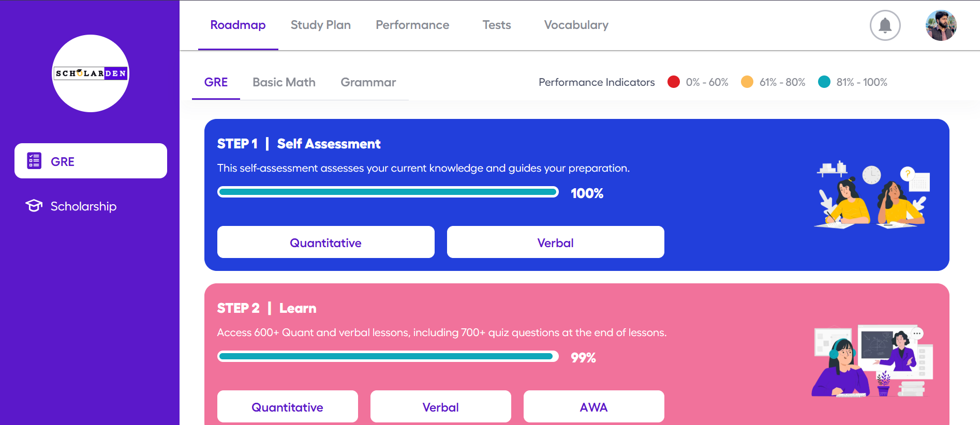Open the Performance tab
The width and height of the screenshot is (980, 425).
tap(412, 25)
